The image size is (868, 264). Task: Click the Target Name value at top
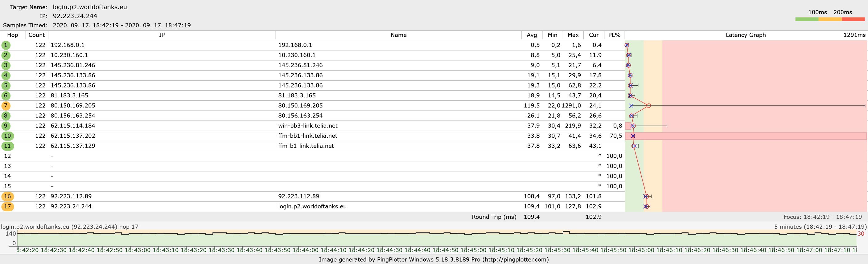[90, 7]
